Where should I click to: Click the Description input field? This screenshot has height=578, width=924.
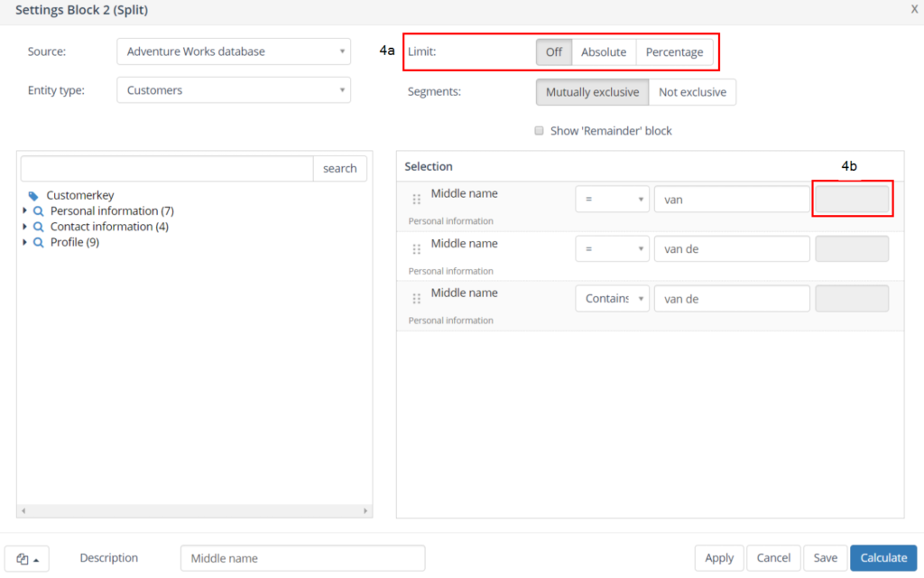click(x=302, y=558)
